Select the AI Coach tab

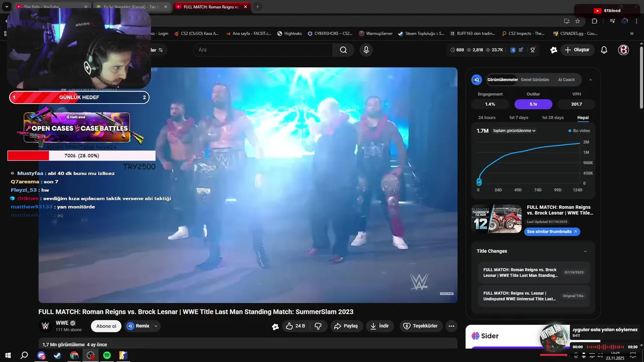point(566,79)
